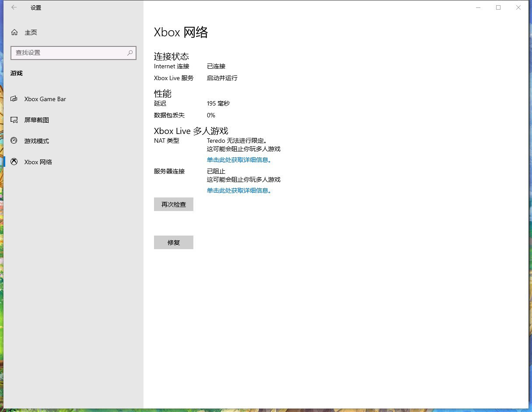Open 服务器连接 details link
This screenshot has width=532, height=412.
point(239,190)
